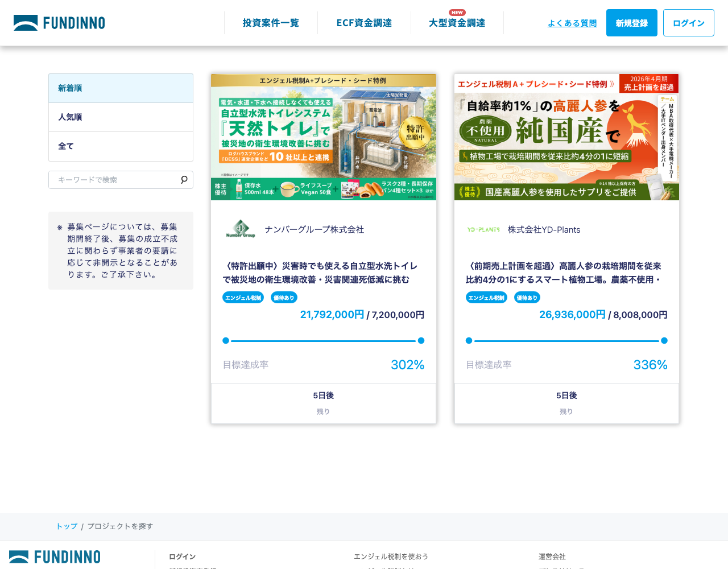Click company name ナンバーグループ株式会社
Screen dimensions: 728x569
click(x=314, y=229)
